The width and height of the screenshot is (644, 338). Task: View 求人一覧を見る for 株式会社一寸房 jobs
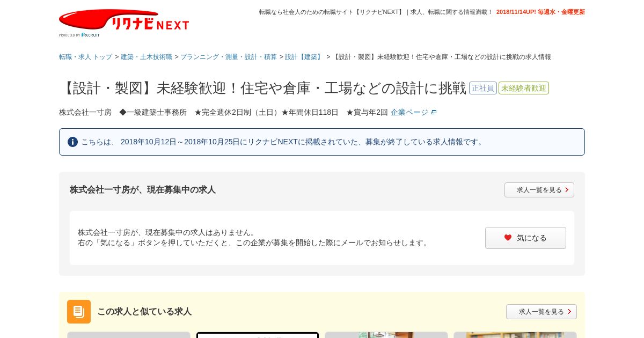tap(539, 190)
